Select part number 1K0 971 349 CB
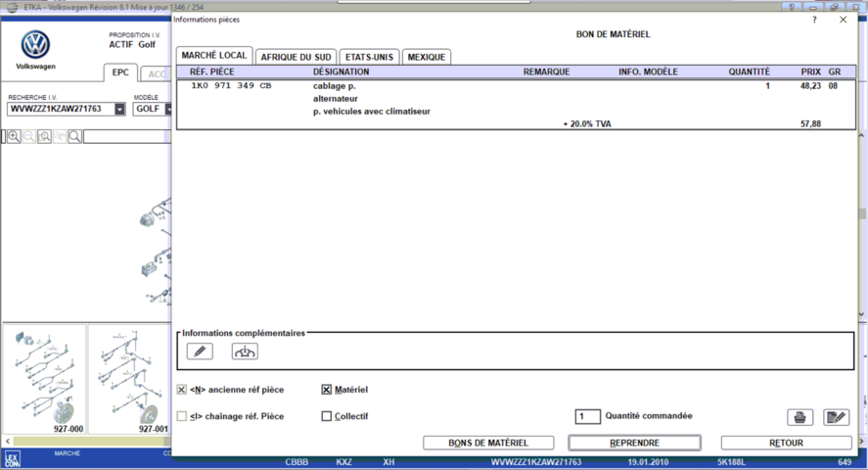The width and height of the screenshot is (868, 470). coord(231,86)
